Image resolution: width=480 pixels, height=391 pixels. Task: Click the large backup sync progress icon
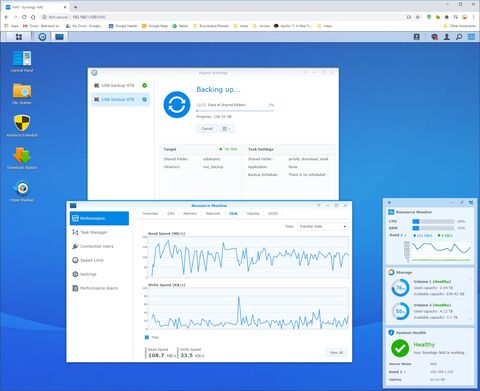click(x=177, y=105)
